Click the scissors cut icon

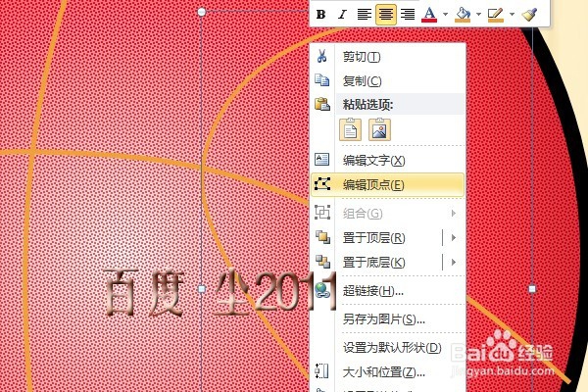coord(321,56)
